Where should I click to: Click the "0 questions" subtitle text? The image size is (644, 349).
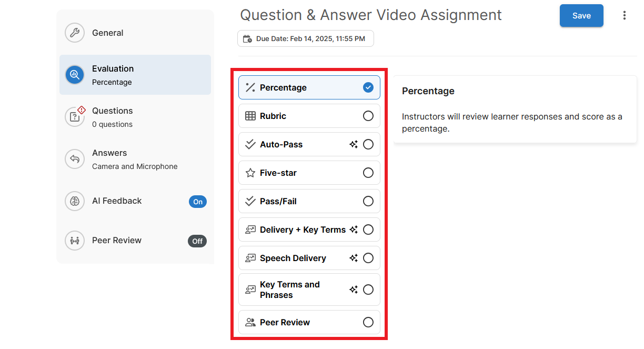(112, 124)
